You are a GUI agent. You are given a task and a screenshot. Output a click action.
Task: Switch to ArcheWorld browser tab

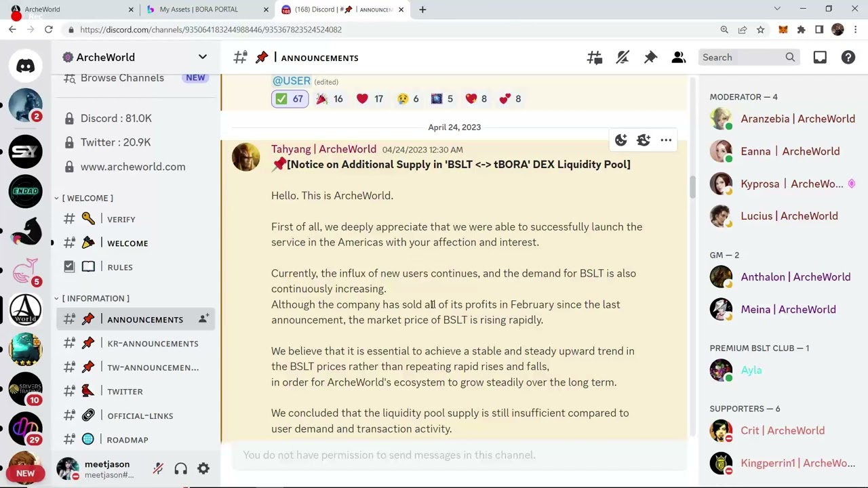click(x=71, y=9)
